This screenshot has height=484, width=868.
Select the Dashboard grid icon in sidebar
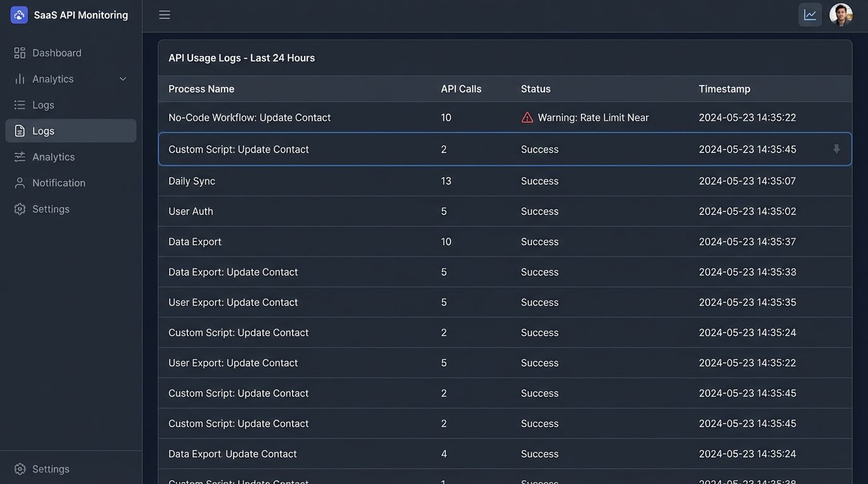click(x=18, y=52)
